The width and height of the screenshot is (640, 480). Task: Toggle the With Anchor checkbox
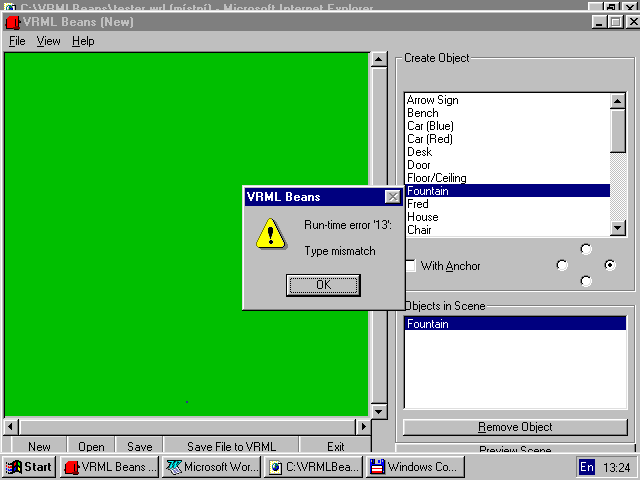[x=411, y=266]
